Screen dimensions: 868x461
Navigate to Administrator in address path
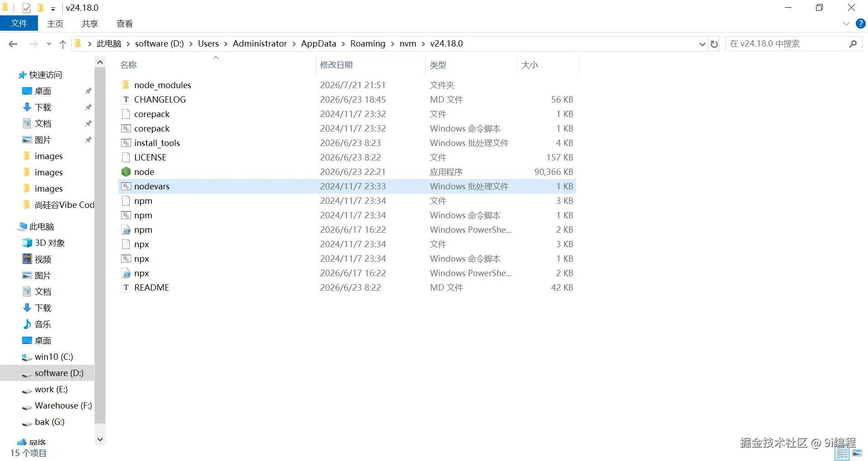point(260,44)
